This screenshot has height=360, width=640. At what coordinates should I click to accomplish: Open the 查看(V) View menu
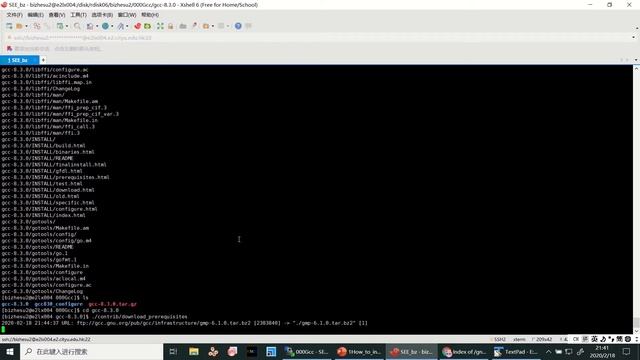click(x=57, y=15)
